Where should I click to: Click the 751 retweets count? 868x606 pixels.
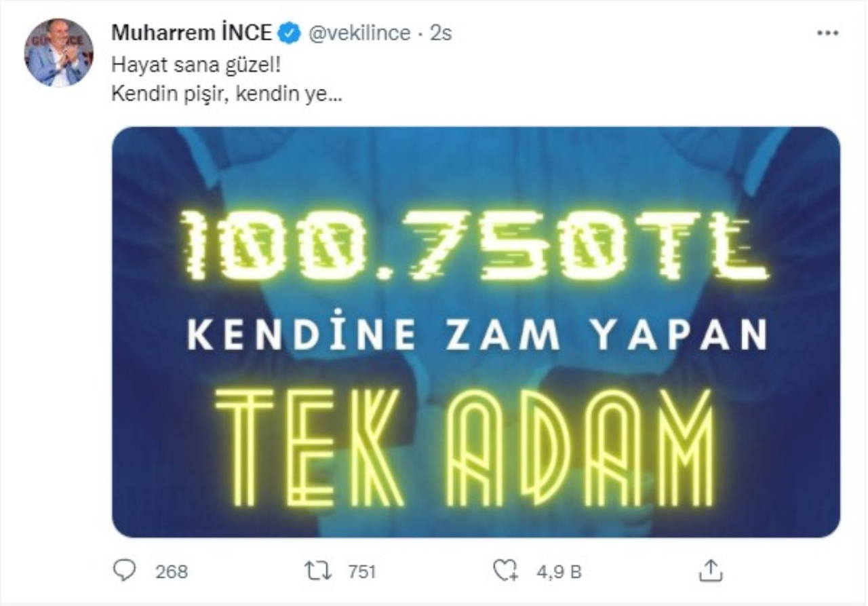coord(361,571)
